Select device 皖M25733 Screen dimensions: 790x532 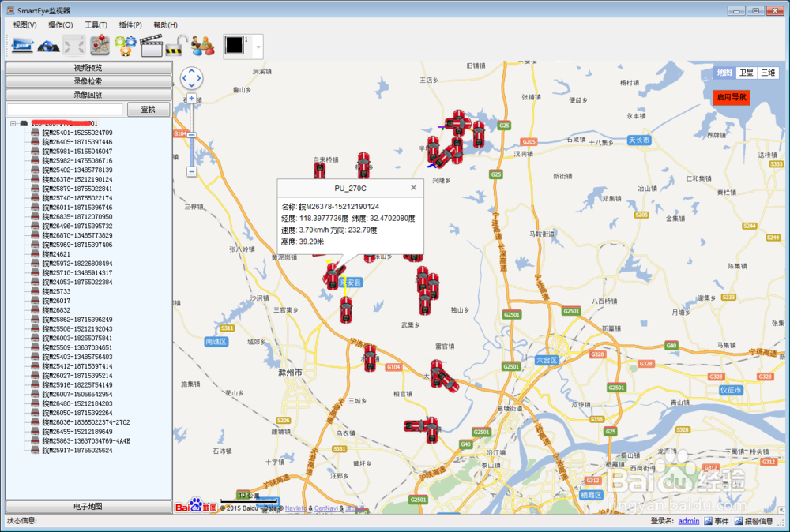(56, 291)
